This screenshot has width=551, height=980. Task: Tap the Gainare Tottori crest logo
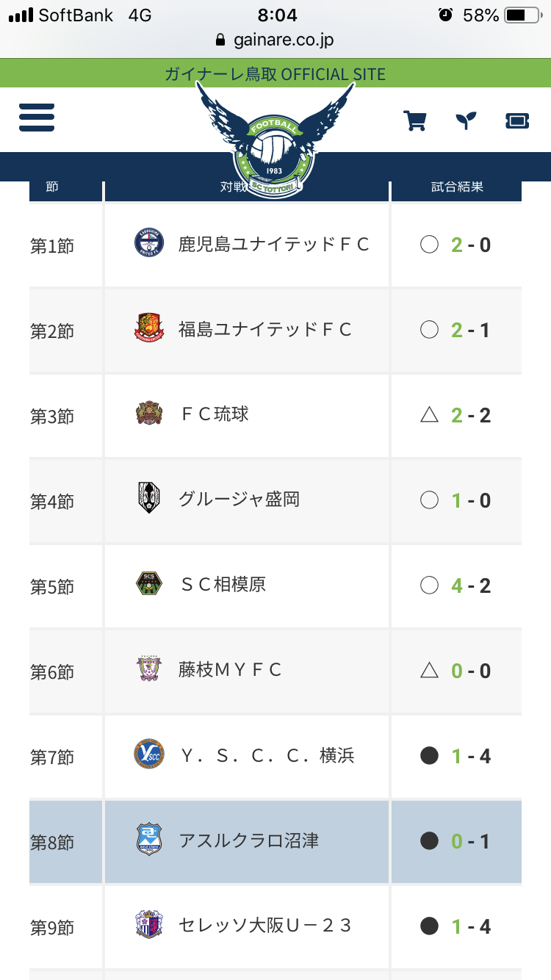coord(275,147)
